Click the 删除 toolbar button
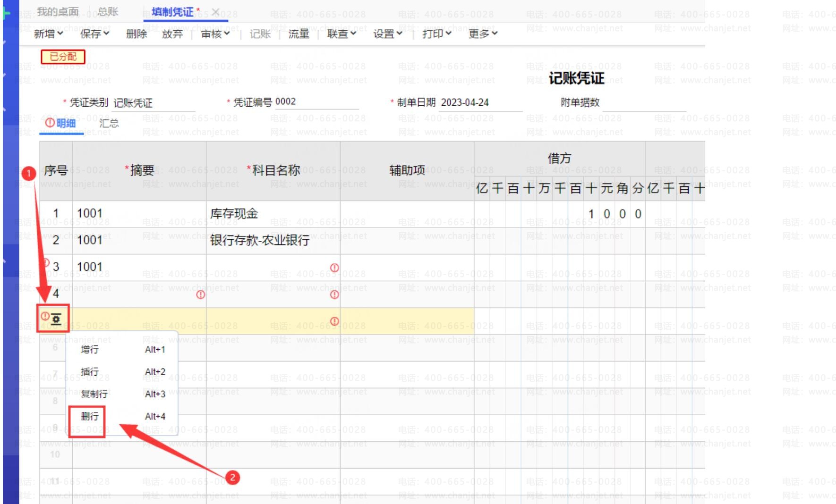This screenshot has width=836, height=504. (x=136, y=34)
